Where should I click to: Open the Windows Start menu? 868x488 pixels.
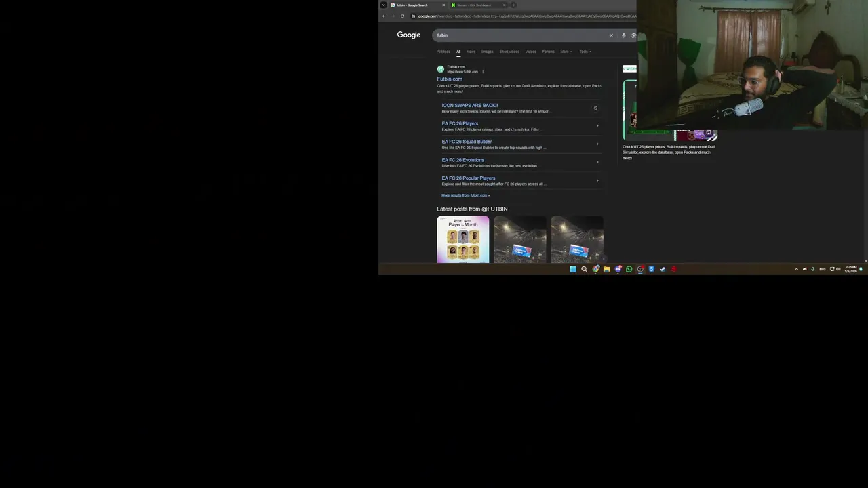click(x=573, y=269)
